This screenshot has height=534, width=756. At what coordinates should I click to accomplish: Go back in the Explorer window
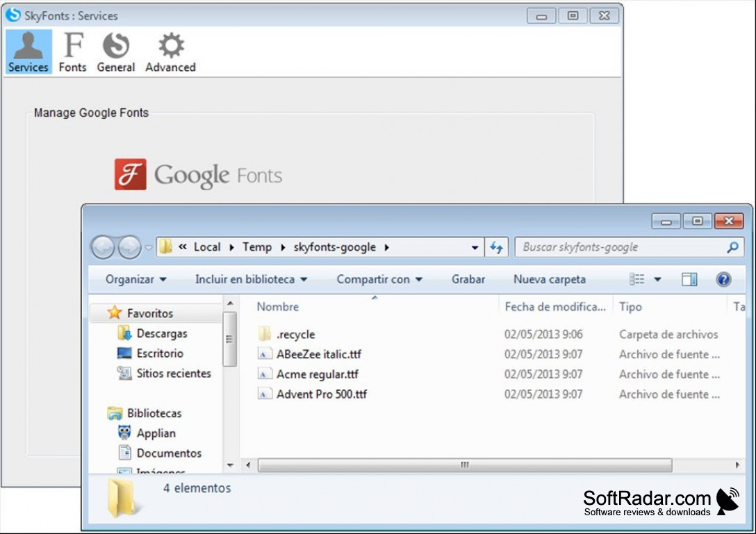click(x=103, y=247)
